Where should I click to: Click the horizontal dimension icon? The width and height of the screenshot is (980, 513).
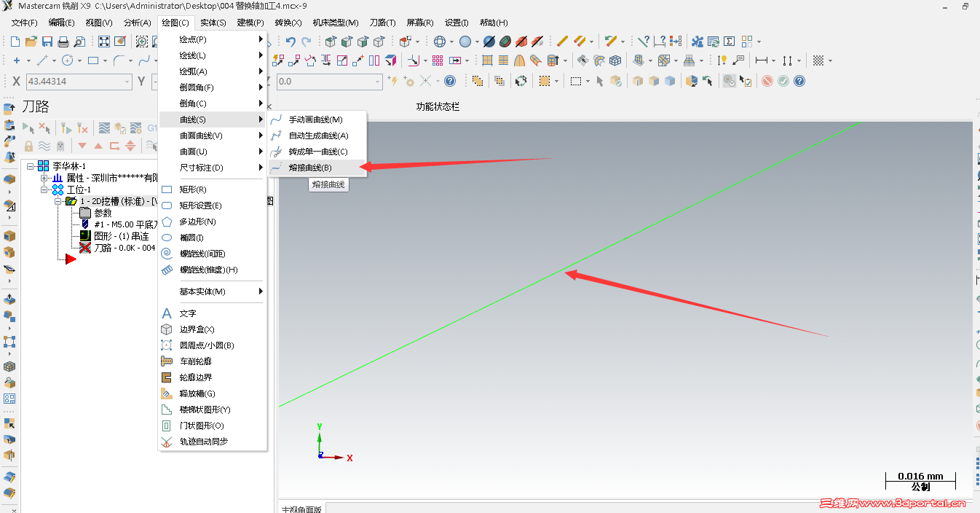click(x=761, y=60)
